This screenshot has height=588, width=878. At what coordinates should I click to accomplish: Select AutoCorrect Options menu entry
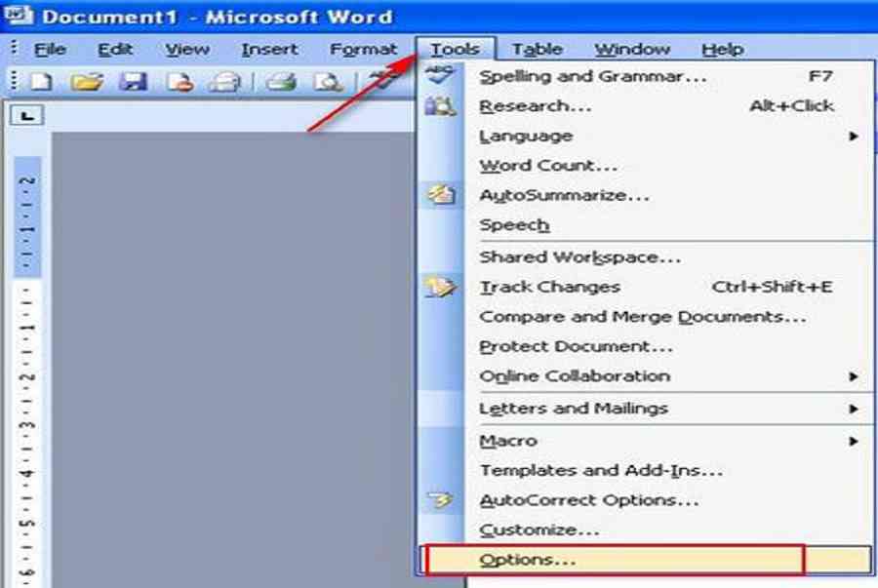[646, 500]
